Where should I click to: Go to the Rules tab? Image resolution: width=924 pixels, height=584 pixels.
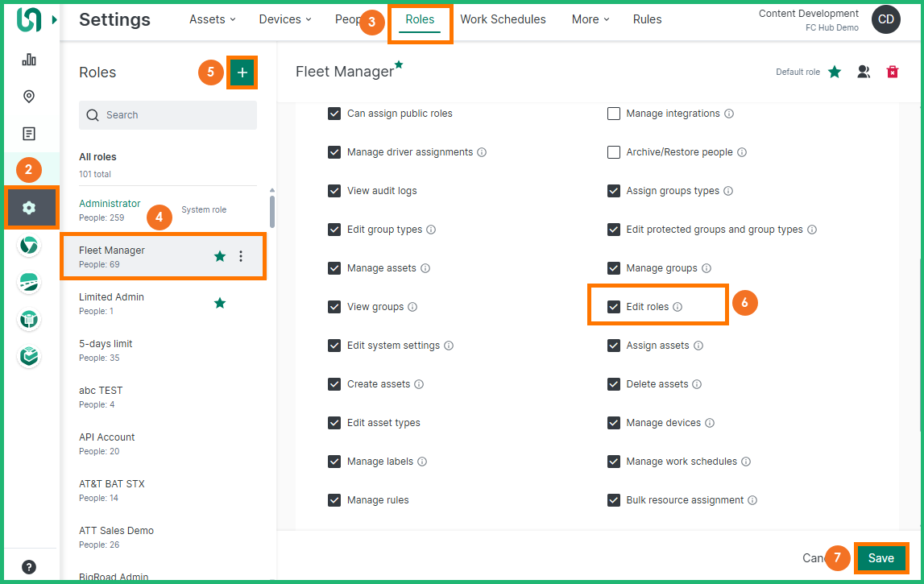coord(647,19)
